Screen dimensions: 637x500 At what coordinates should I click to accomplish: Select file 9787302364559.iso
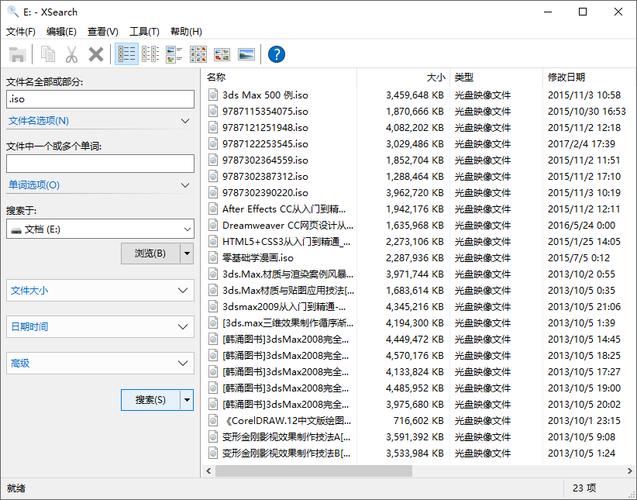265,160
